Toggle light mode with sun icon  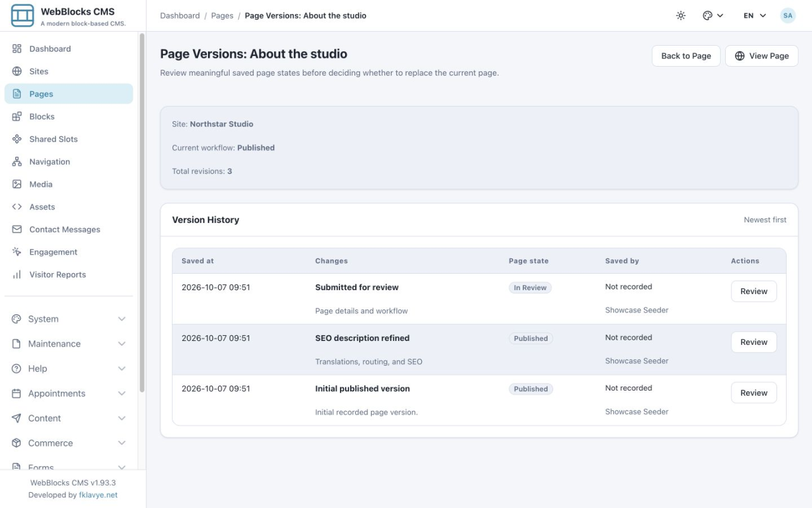pos(681,15)
